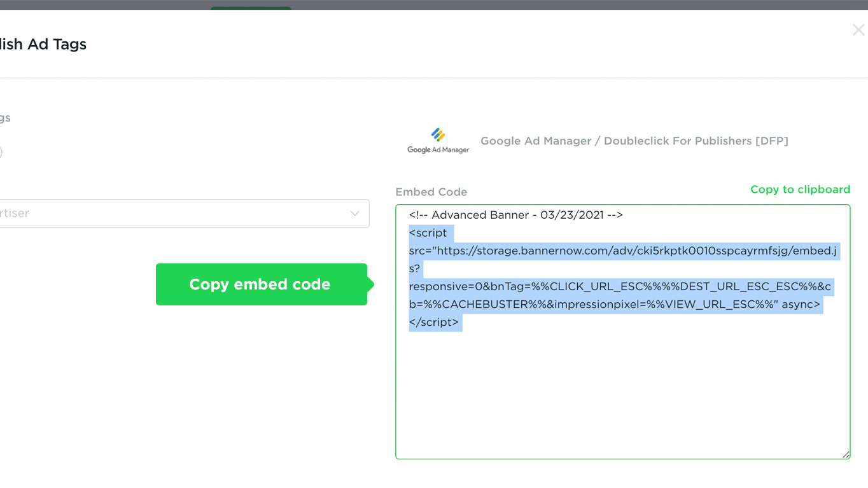Click the 'Ad Tags' dialog title text
This screenshot has height=488, width=868.
57,44
